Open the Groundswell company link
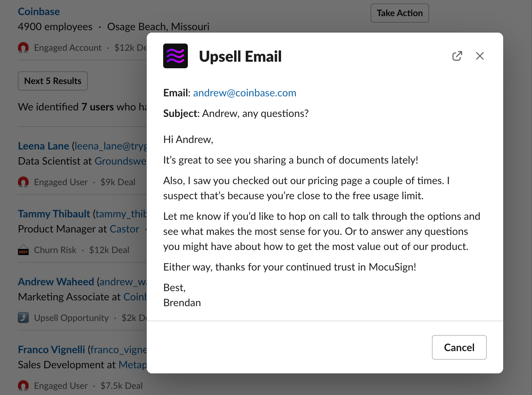The width and height of the screenshot is (532, 395). click(x=121, y=161)
